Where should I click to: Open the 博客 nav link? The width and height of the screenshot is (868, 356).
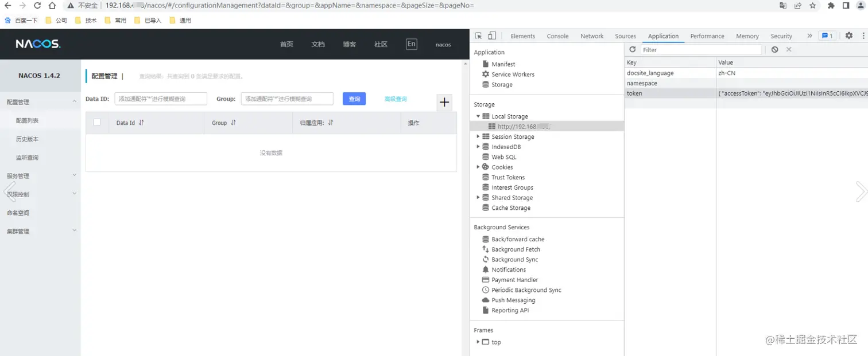350,44
